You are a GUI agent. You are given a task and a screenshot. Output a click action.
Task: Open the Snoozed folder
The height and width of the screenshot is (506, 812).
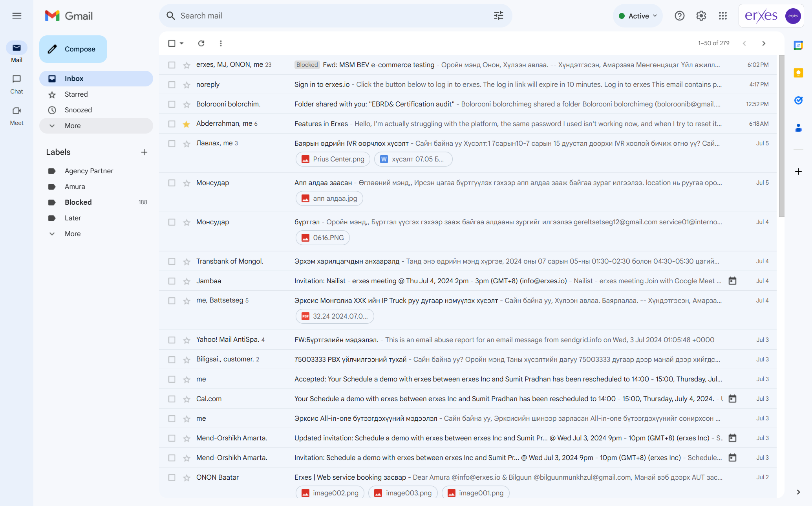pyautogui.click(x=96, y=110)
